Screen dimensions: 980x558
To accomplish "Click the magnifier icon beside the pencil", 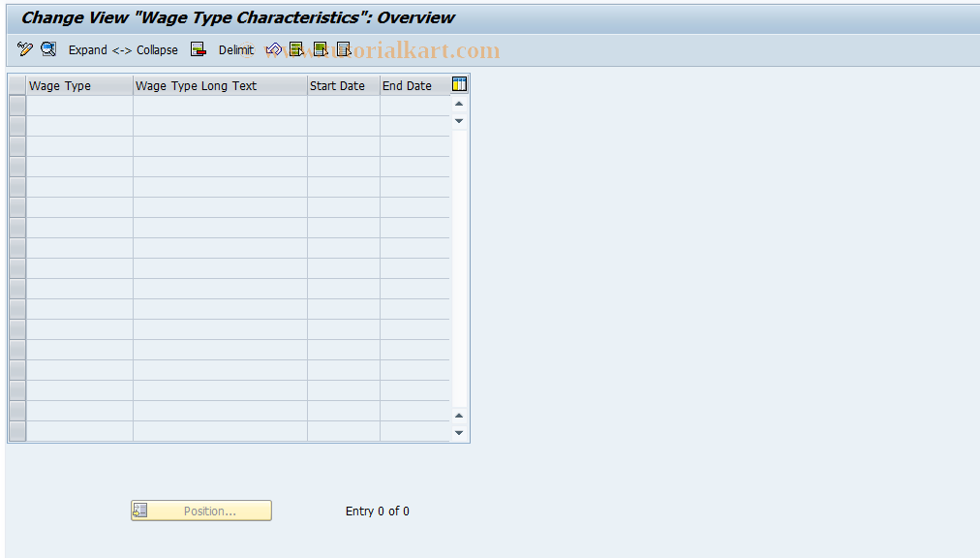I will click(x=48, y=49).
